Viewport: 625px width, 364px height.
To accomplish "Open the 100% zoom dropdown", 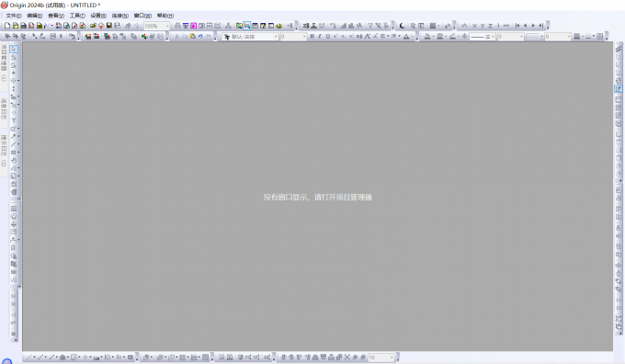I will pyautogui.click(x=156, y=26).
